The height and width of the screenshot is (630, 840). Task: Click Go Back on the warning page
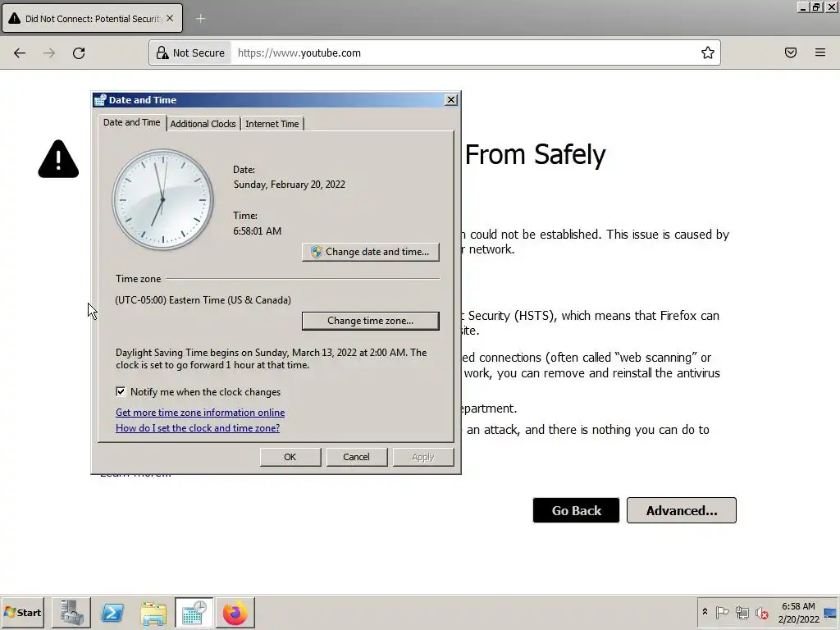tap(577, 510)
